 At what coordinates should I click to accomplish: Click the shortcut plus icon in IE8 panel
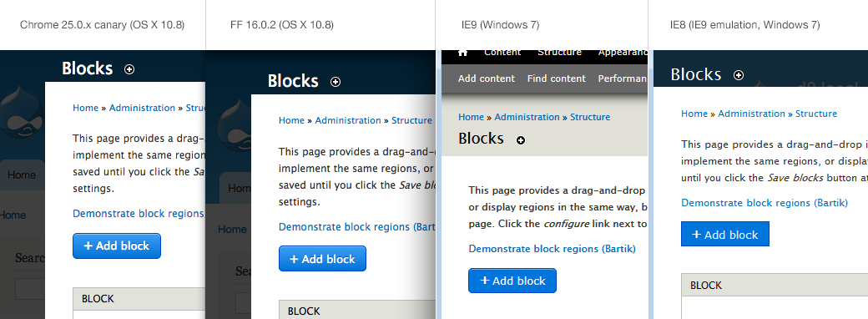click(x=739, y=75)
